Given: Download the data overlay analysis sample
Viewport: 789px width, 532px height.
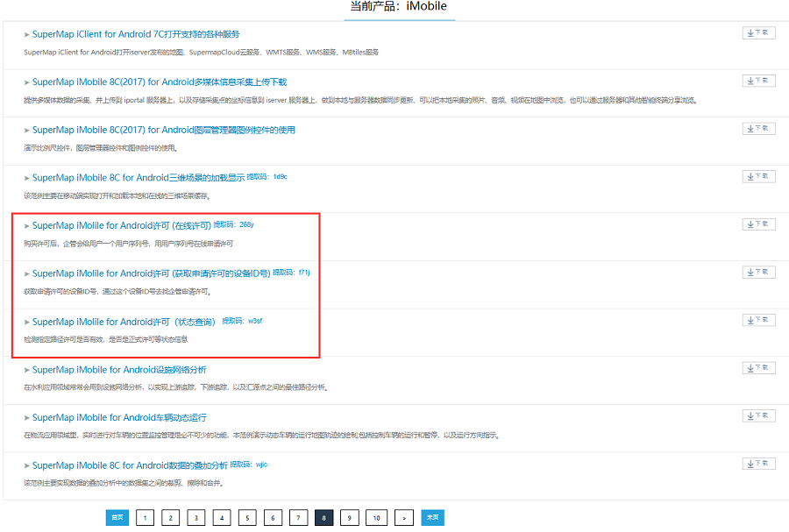Looking at the screenshot, I should click(x=758, y=464).
